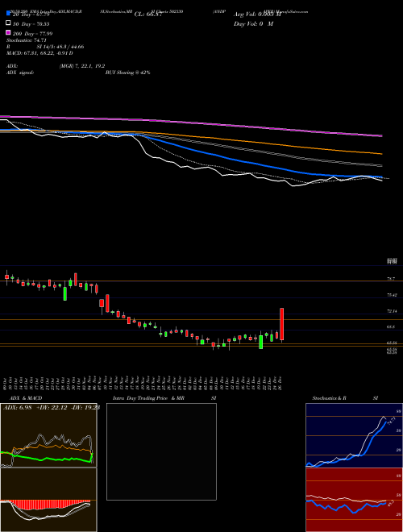Image resolution: width=403 pixels, height=532 pixels.
Task: Click the latest tall red candlestick
Action: point(282,324)
